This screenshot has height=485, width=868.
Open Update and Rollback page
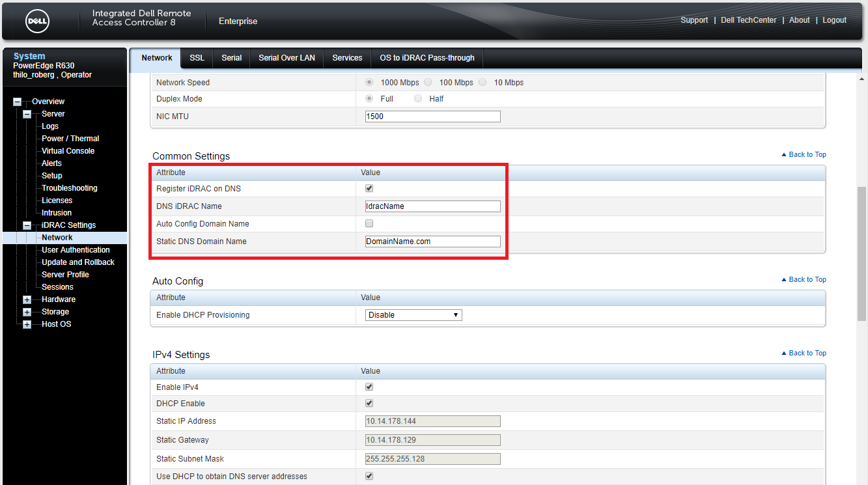pos(78,262)
